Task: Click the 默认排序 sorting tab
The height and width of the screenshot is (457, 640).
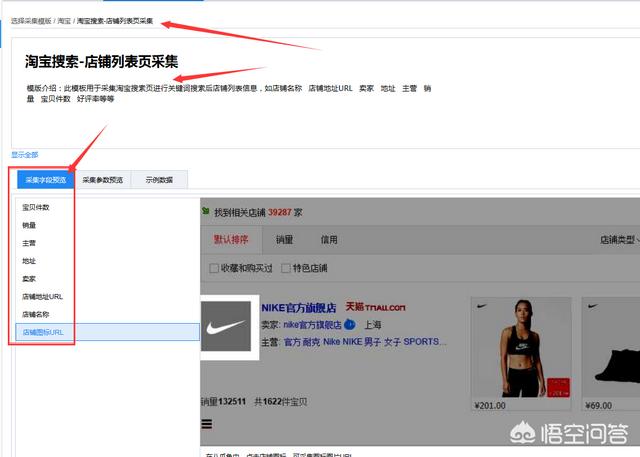Action: coord(231,240)
